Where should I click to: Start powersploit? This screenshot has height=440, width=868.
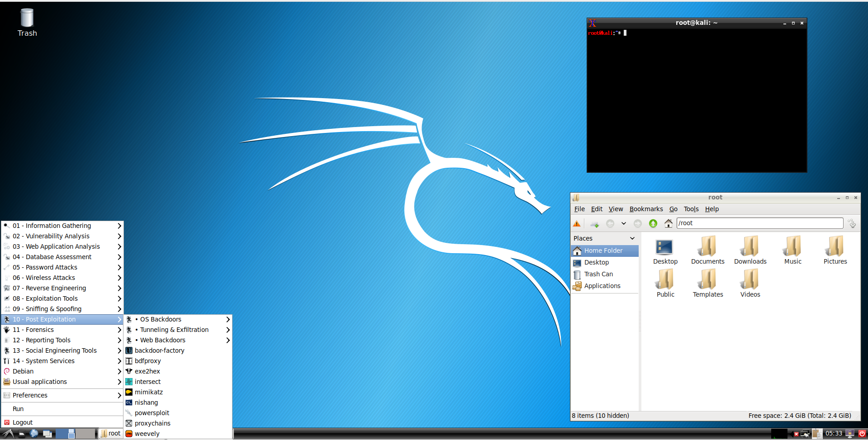click(152, 412)
